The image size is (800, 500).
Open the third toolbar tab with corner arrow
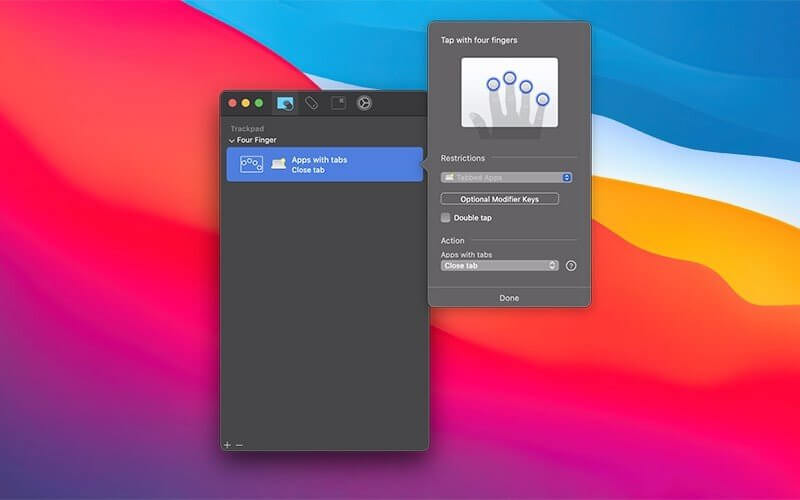pyautogui.click(x=338, y=103)
